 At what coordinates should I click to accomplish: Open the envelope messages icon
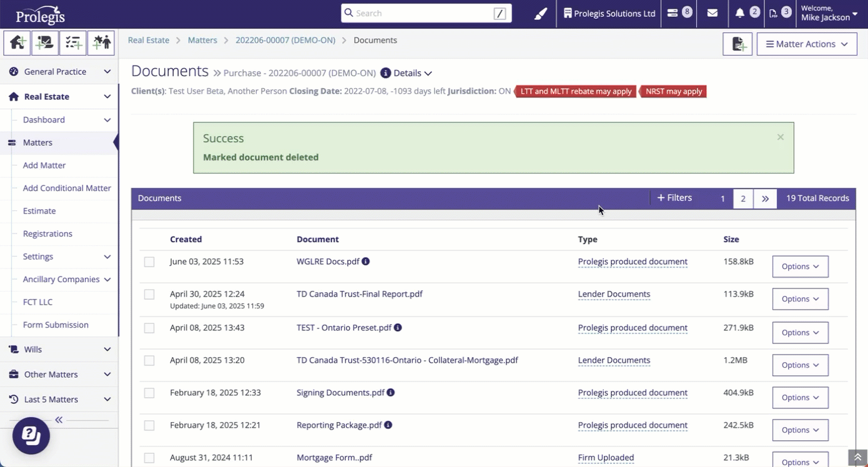click(712, 13)
